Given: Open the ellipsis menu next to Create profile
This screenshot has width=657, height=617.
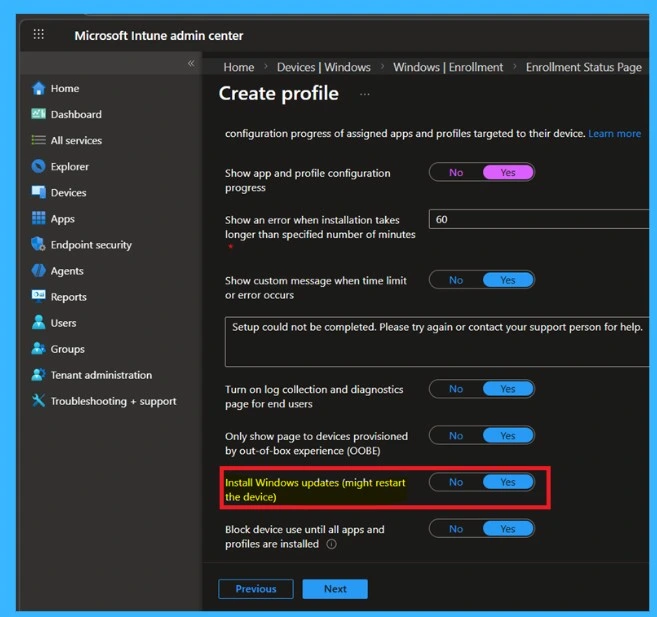Looking at the screenshot, I should coord(365,94).
